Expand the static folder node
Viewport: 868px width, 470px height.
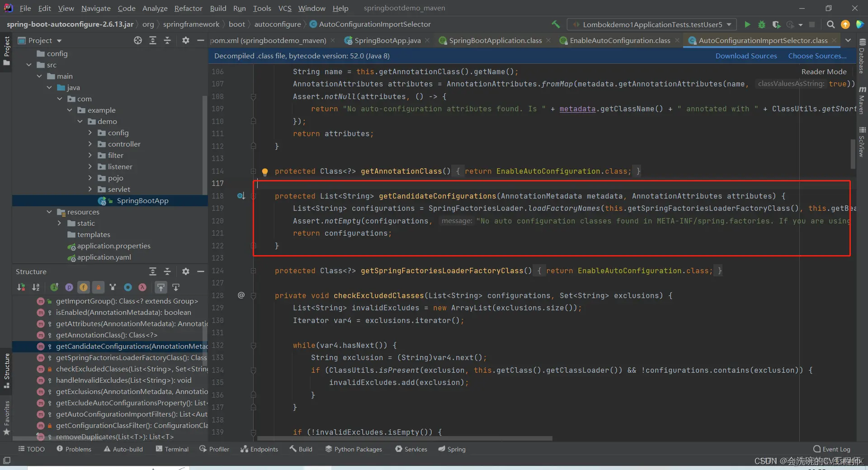tap(60, 223)
